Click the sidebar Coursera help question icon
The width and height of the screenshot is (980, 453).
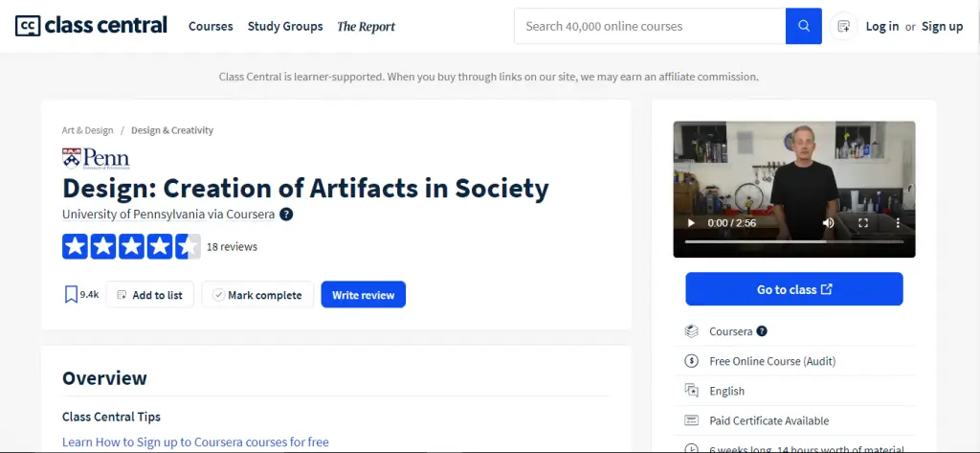[762, 331]
